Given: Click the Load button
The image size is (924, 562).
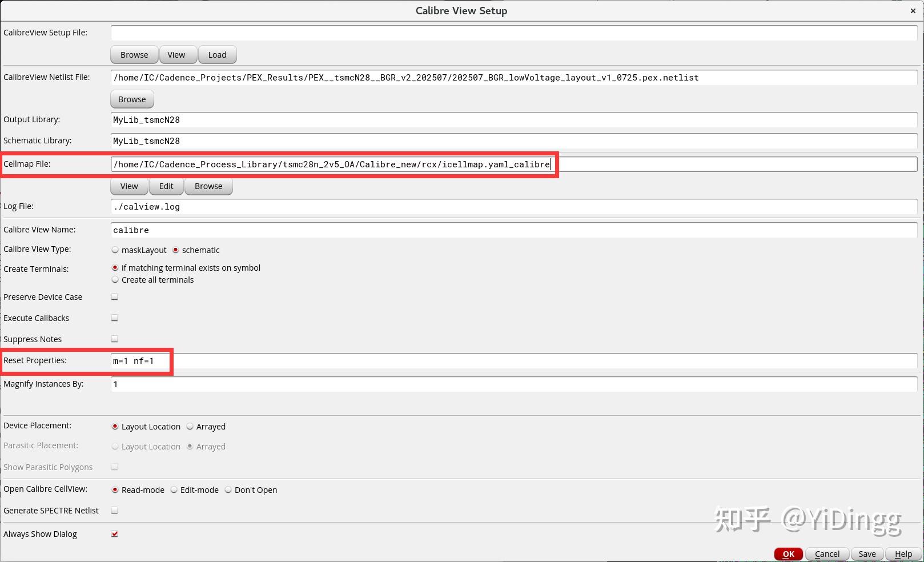Looking at the screenshot, I should tap(217, 55).
